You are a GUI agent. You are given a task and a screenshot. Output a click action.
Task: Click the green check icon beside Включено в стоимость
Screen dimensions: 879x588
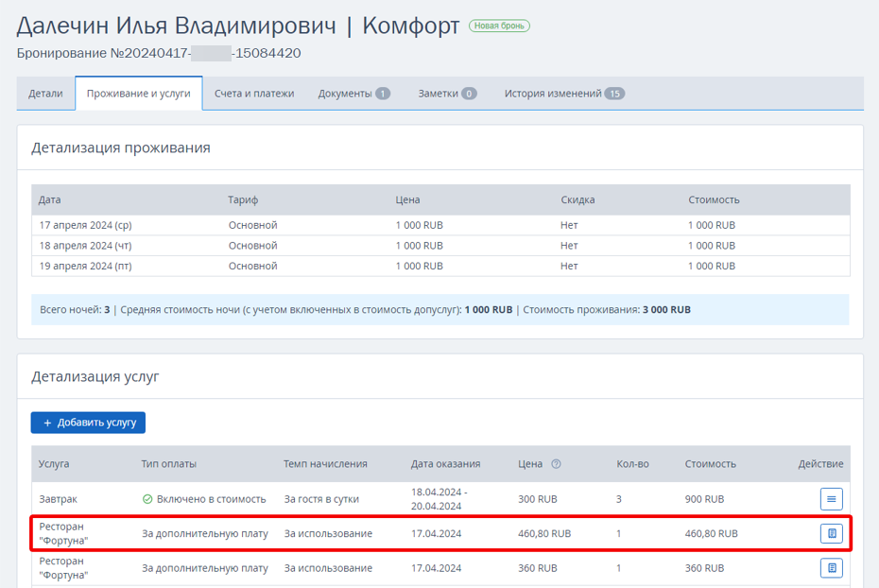point(147,499)
